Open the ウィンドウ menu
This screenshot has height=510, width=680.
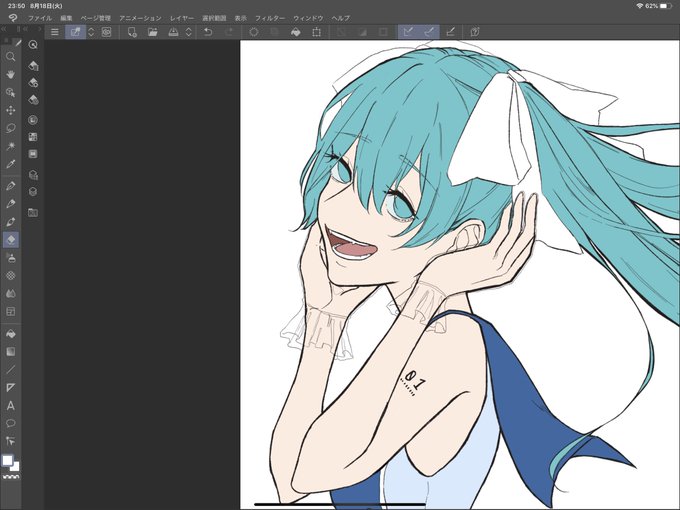[308, 18]
